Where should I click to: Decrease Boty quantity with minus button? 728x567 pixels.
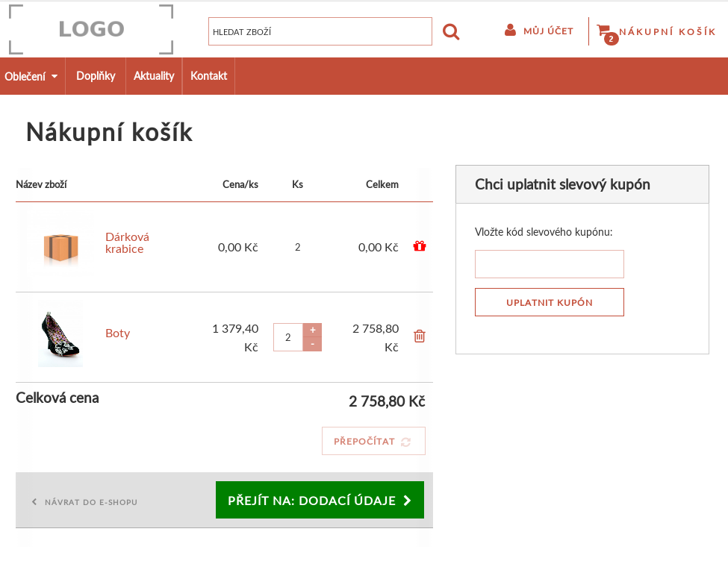click(x=312, y=344)
